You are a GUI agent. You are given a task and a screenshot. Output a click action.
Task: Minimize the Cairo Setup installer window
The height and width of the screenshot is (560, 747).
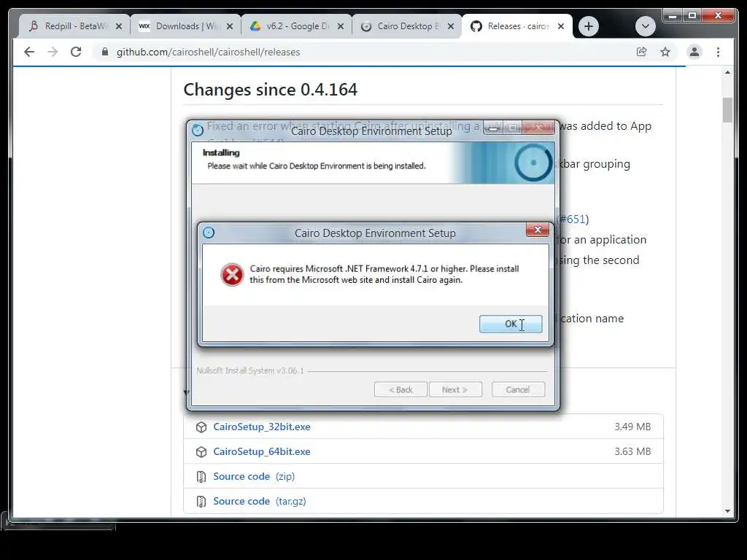[492, 128]
